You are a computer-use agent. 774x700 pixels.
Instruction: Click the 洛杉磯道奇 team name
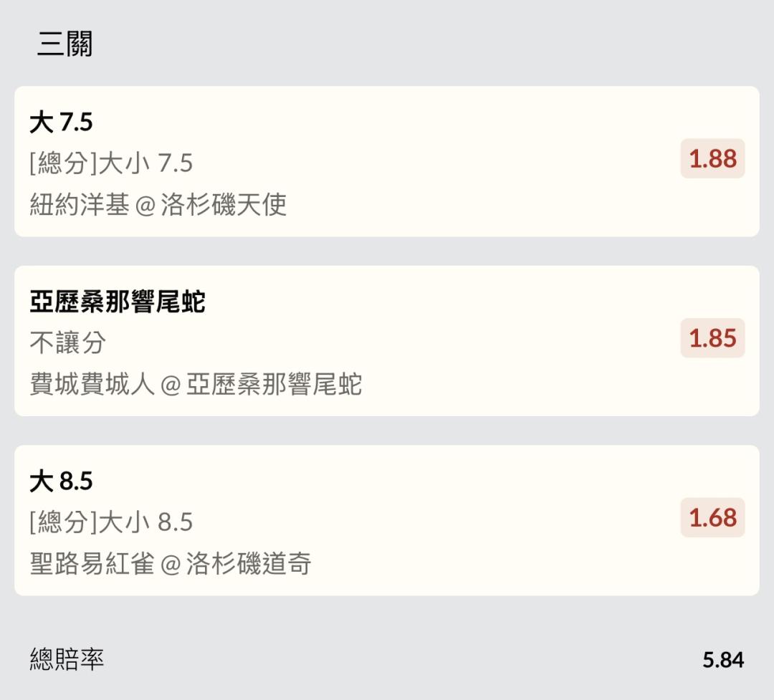248,563
